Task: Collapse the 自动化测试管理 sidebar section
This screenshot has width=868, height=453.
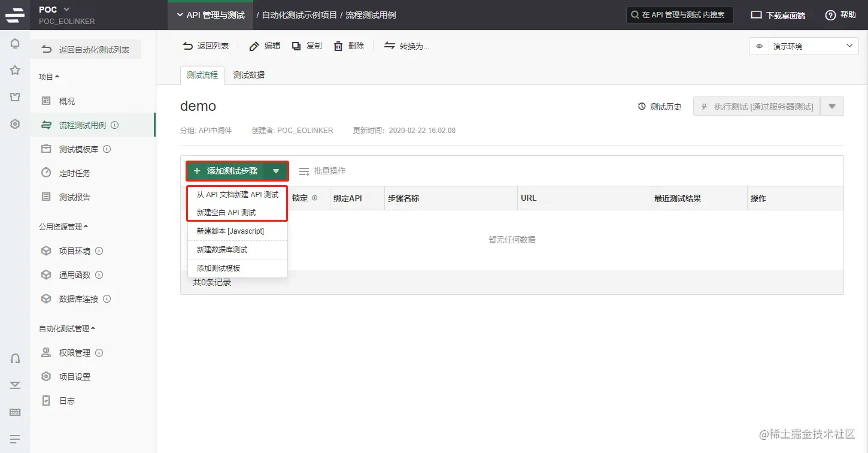Action: 67,328
